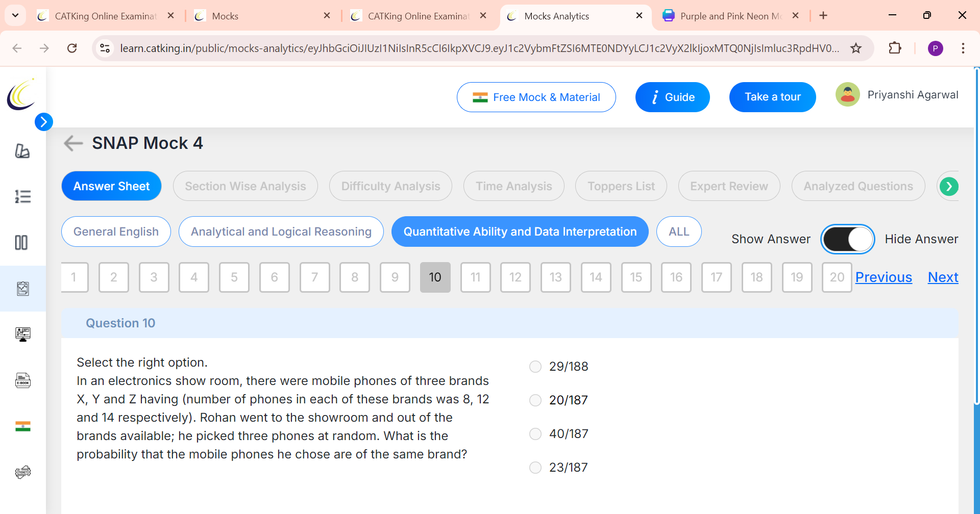Select question 10 box
Image resolution: width=980 pixels, height=514 pixels.
(x=435, y=277)
